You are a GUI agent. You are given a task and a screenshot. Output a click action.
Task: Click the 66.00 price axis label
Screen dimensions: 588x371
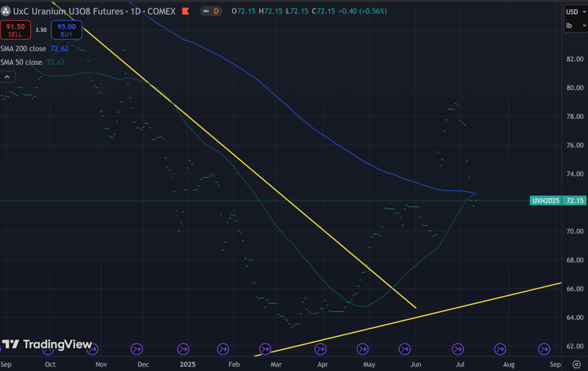(575, 289)
